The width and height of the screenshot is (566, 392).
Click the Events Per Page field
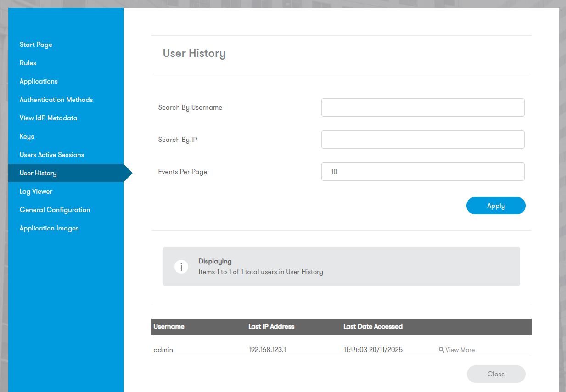tap(422, 172)
